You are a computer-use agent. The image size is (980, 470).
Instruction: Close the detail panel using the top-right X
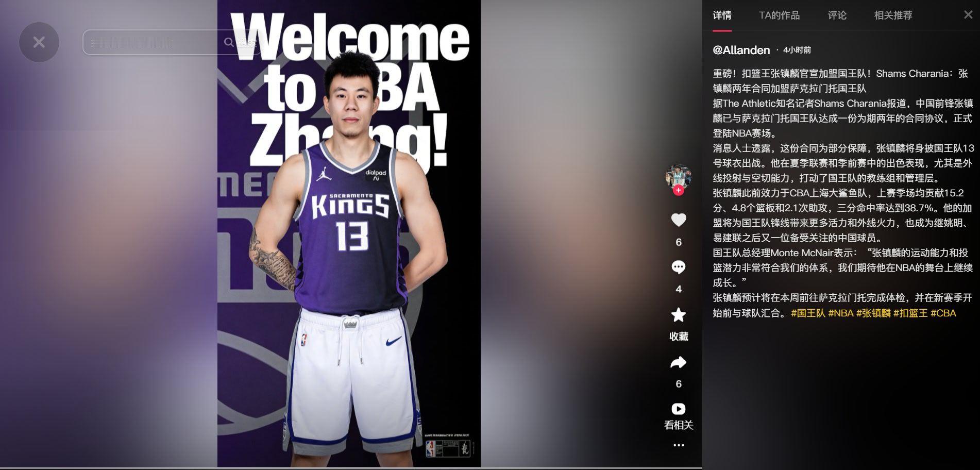(967, 15)
